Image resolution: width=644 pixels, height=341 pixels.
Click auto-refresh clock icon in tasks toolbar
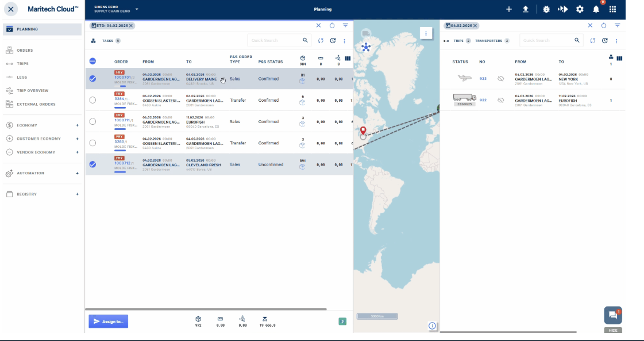pyautogui.click(x=333, y=41)
